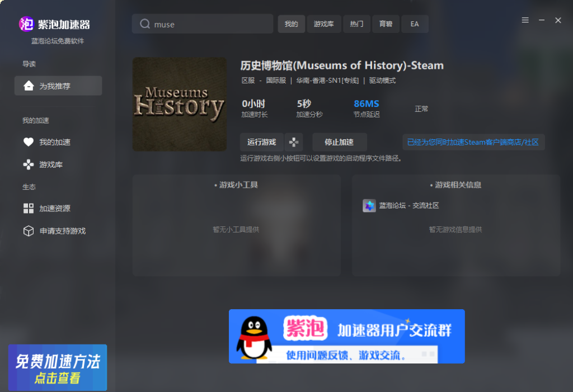Switch to the 热门 tab

click(356, 24)
